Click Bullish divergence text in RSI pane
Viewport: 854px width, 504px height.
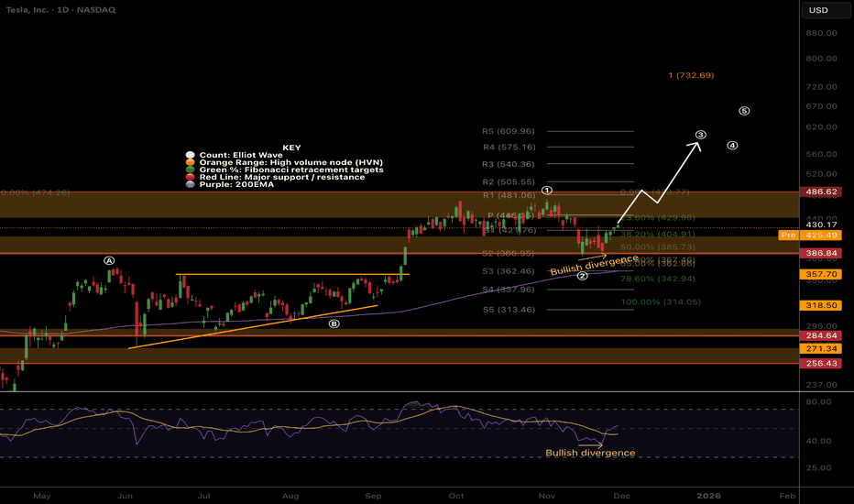[590, 453]
